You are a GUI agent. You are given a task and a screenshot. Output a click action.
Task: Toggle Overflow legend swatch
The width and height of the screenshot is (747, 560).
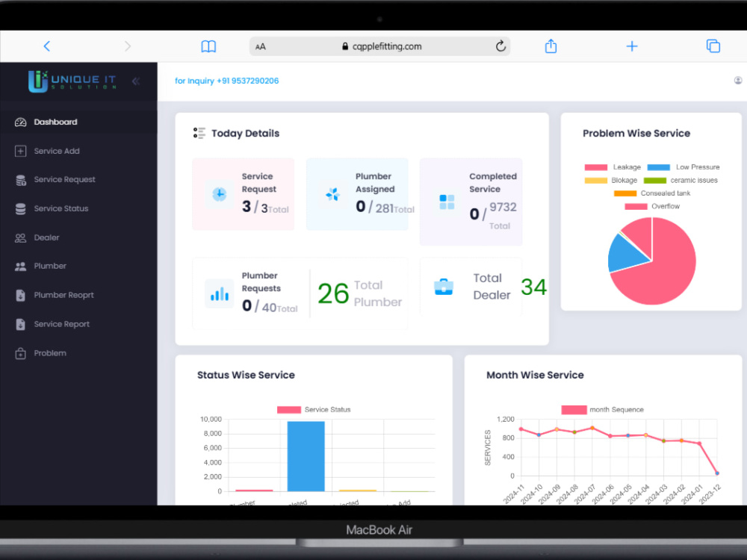pos(636,207)
